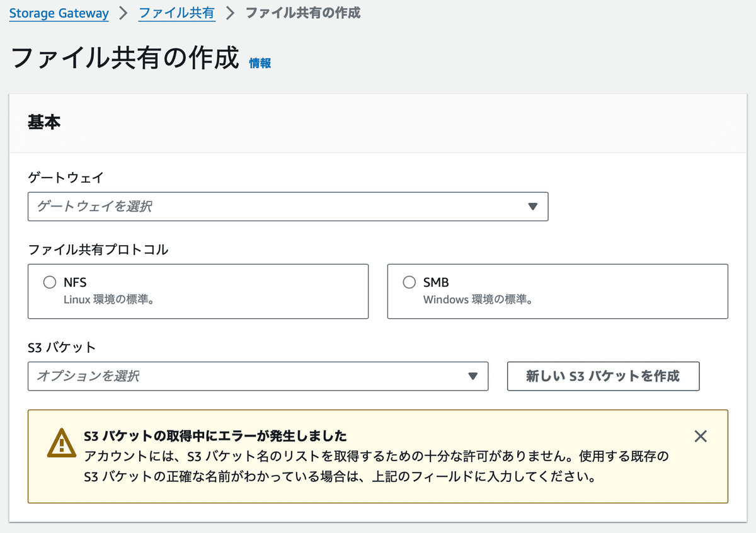Dismiss the S3 bucket error alert
This screenshot has width=756, height=533.
coord(701,436)
